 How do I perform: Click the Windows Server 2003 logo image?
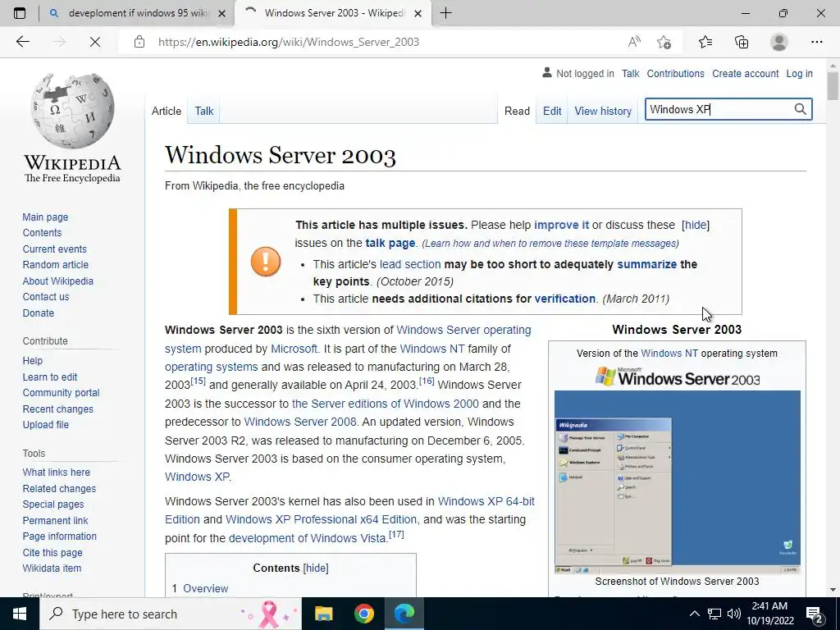coord(677,377)
